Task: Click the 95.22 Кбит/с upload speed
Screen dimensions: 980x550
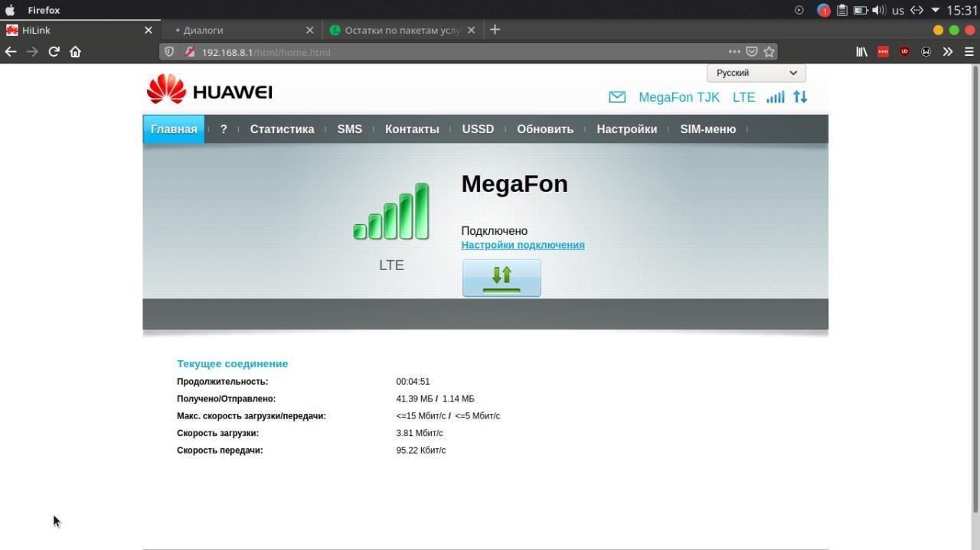Action: [x=421, y=451]
